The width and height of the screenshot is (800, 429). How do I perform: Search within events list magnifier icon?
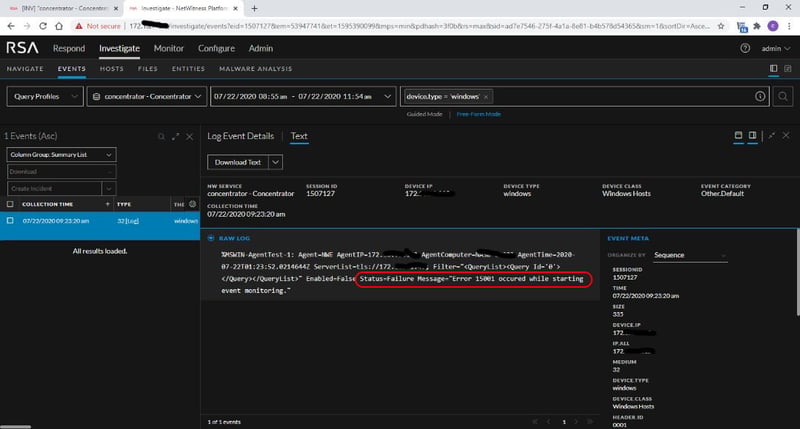point(161,137)
